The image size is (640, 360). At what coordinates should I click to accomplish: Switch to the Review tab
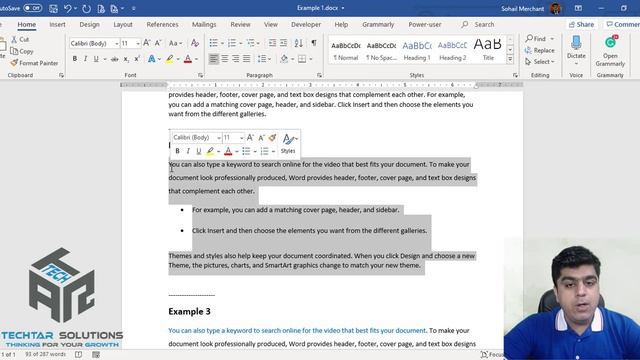point(240,24)
